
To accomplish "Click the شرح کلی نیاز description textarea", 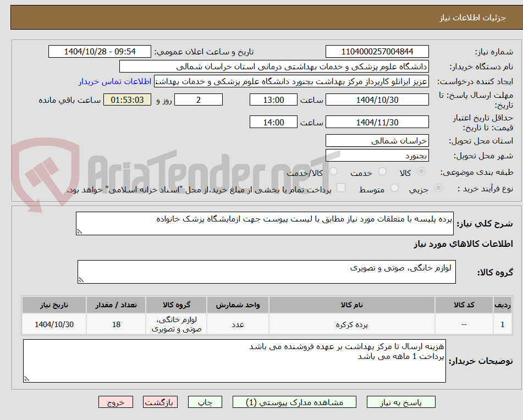I will click(265, 223).
